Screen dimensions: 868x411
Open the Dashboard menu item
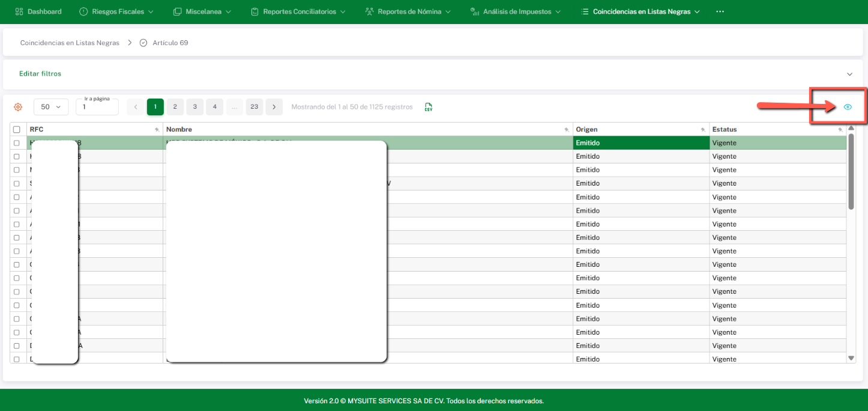(x=38, y=11)
